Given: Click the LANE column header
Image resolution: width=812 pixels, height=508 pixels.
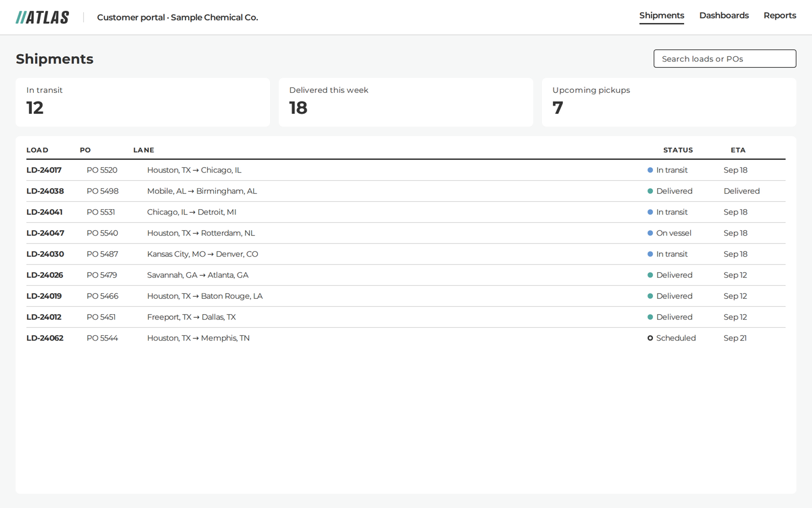Looking at the screenshot, I should pos(143,150).
